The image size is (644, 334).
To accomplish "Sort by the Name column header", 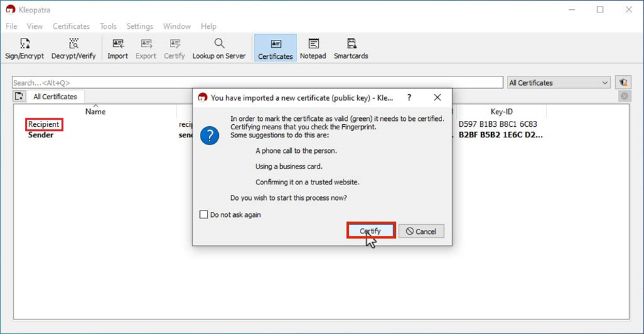I will click(95, 111).
